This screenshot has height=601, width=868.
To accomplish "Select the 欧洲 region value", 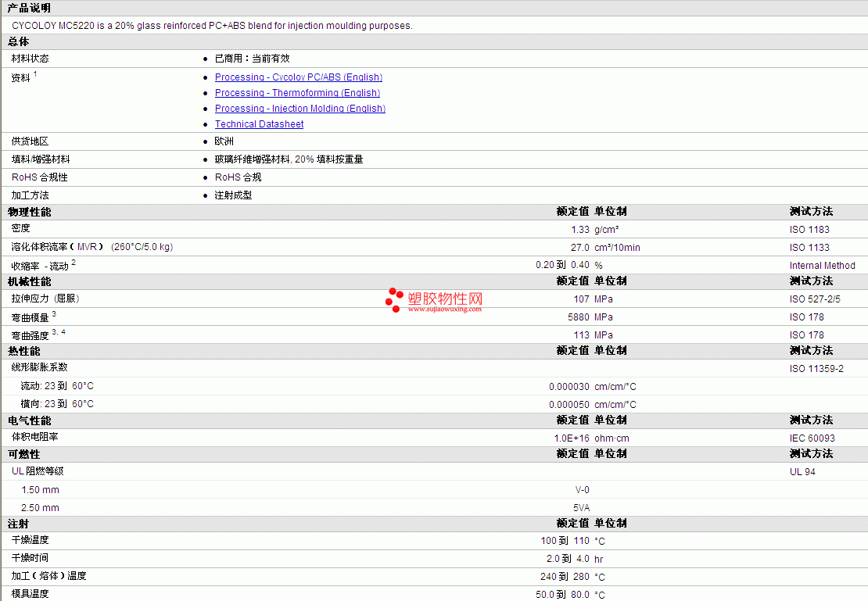I will click(x=224, y=141).
